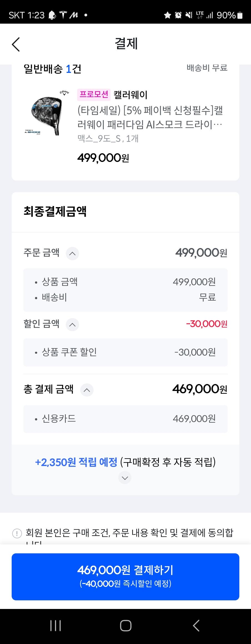Collapse the 주문 금액 details section
Viewport: 251px width, 644px height.
pos(72,254)
